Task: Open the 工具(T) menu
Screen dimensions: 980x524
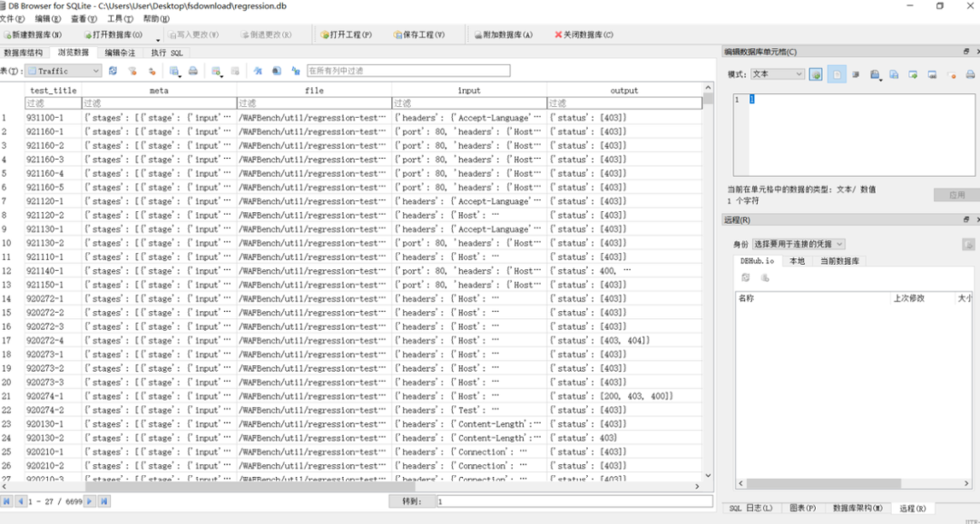Action: pos(120,19)
